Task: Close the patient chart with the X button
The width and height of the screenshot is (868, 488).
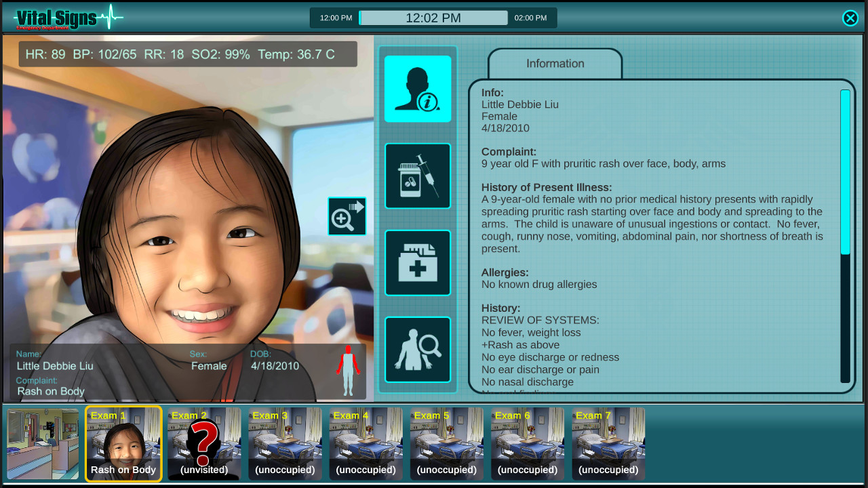Action: (x=850, y=18)
